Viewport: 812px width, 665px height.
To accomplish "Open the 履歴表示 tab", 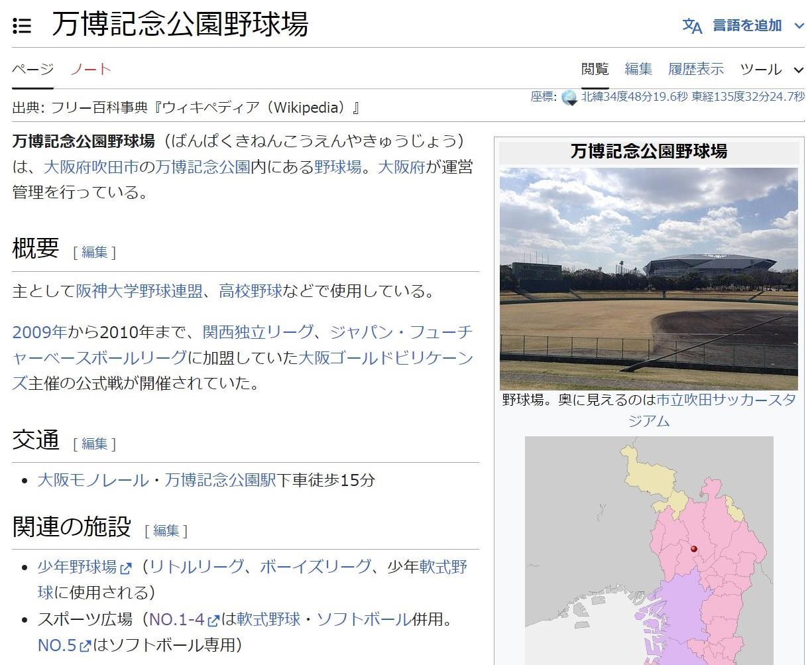I will pos(696,69).
